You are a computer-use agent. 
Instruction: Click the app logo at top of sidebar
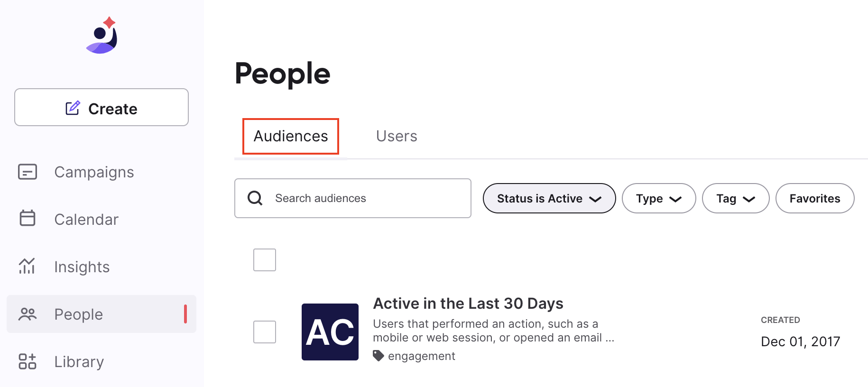(102, 36)
